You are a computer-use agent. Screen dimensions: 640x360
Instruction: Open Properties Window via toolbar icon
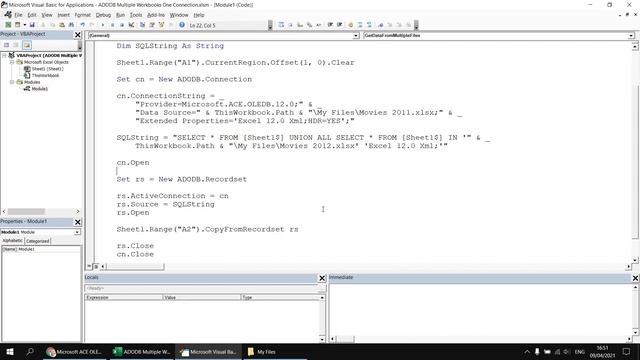pos(152,25)
